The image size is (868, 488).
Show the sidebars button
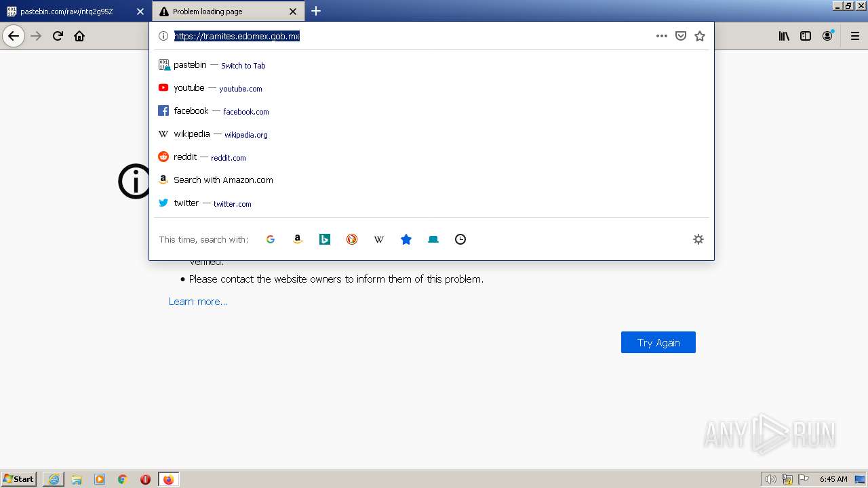(x=806, y=36)
